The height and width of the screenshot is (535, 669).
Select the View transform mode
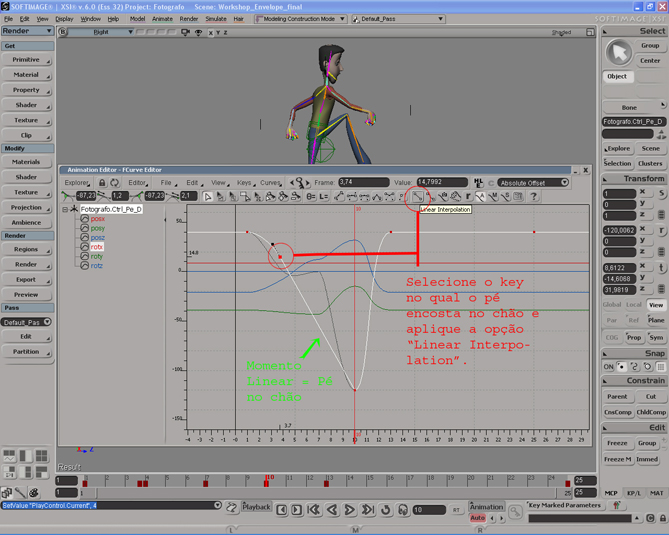(x=655, y=305)
